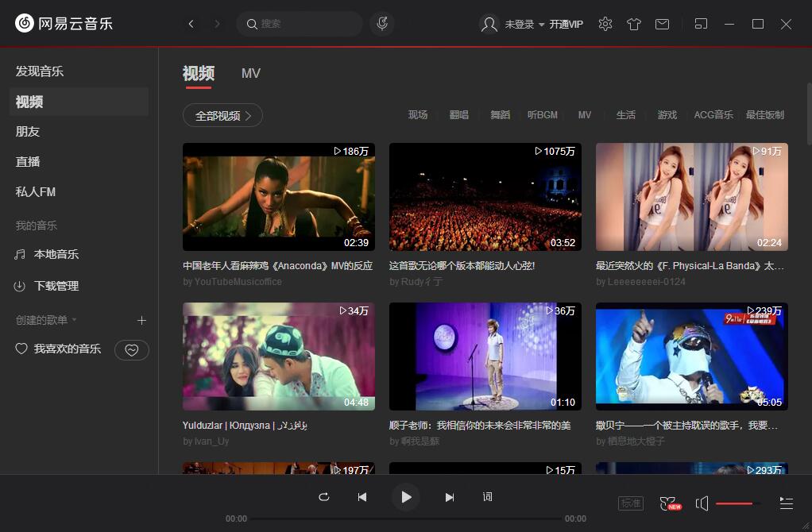
Task: Start heartbeat mode next to 我喜欢的音乐
Action: click(132, 350)
